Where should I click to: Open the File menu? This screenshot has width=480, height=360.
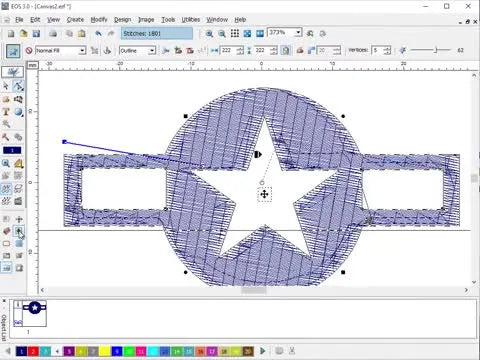[x=19, y=20]
